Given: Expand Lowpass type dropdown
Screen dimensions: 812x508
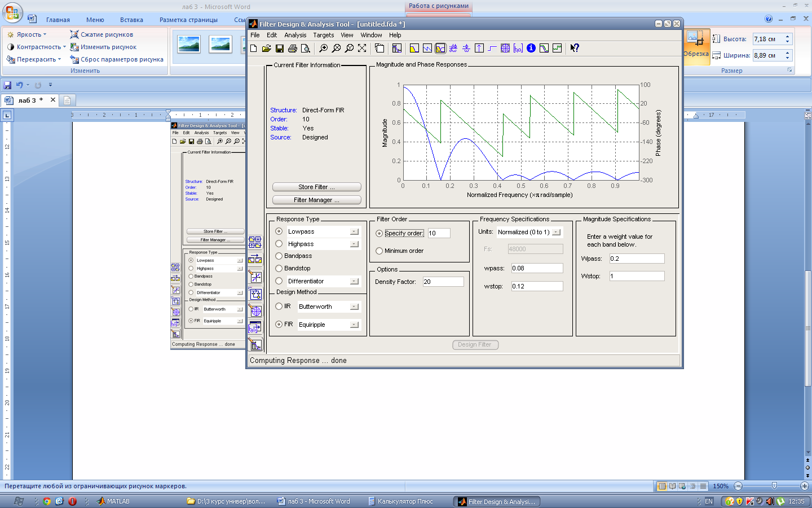Looking at the screenshot, I should click(x=354, y=231).
